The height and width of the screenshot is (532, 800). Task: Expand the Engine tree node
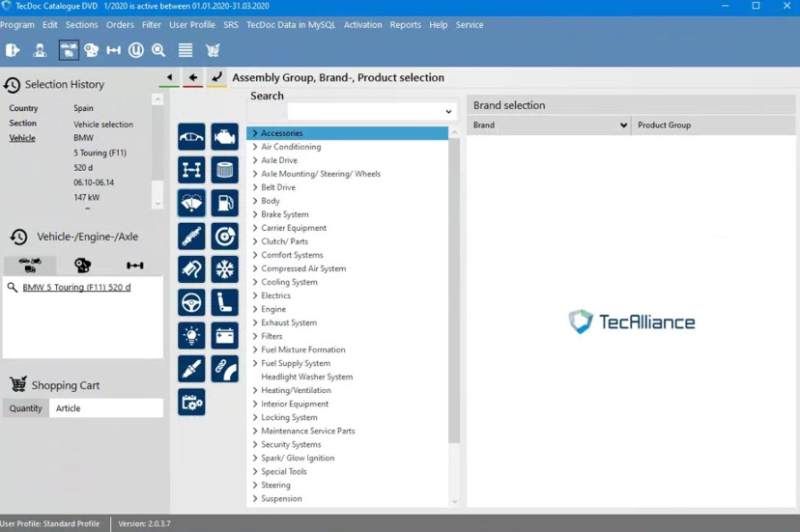[x=255, y=309]
